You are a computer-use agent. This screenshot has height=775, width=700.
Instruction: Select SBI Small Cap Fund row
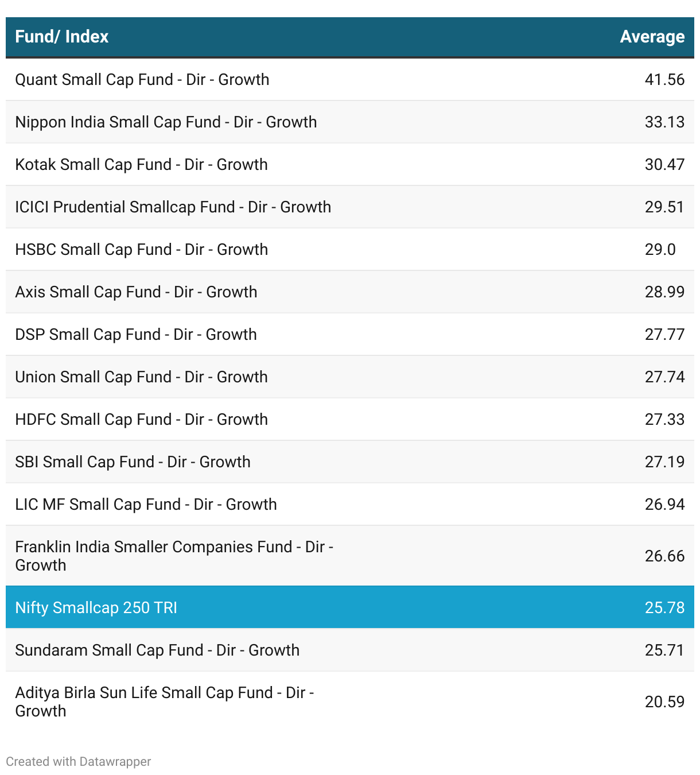[350, 462]
